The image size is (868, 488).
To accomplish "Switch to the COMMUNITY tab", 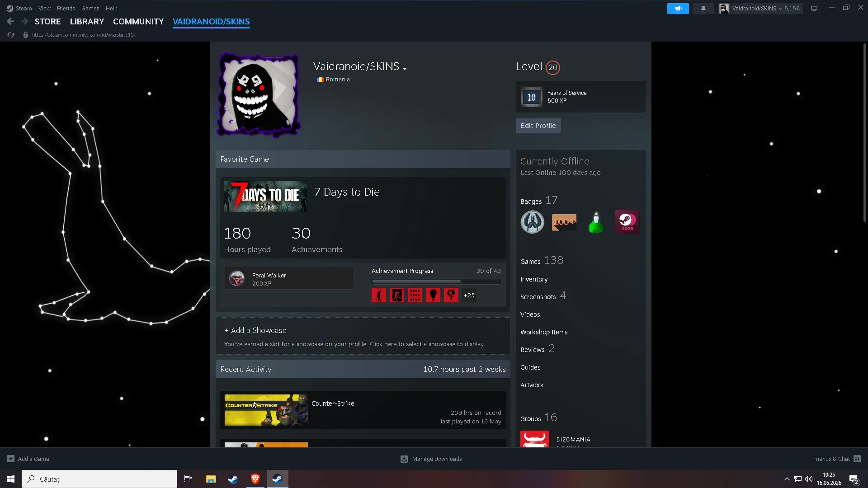I will (138, 21).
